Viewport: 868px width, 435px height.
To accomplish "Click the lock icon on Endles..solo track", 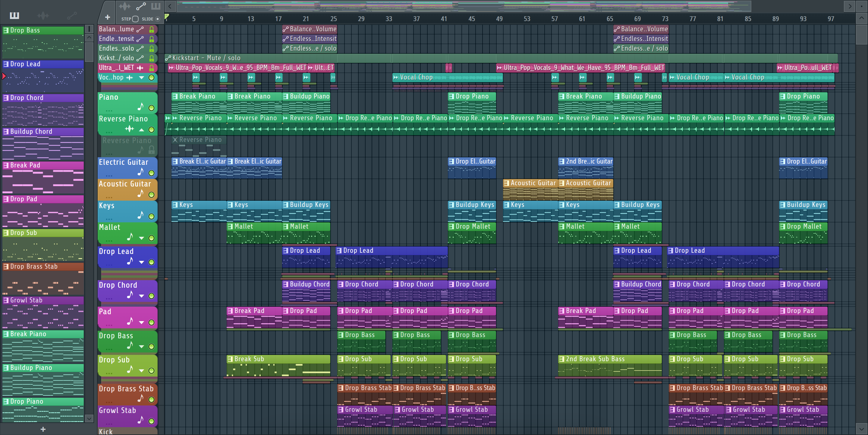I will [152, 49].
